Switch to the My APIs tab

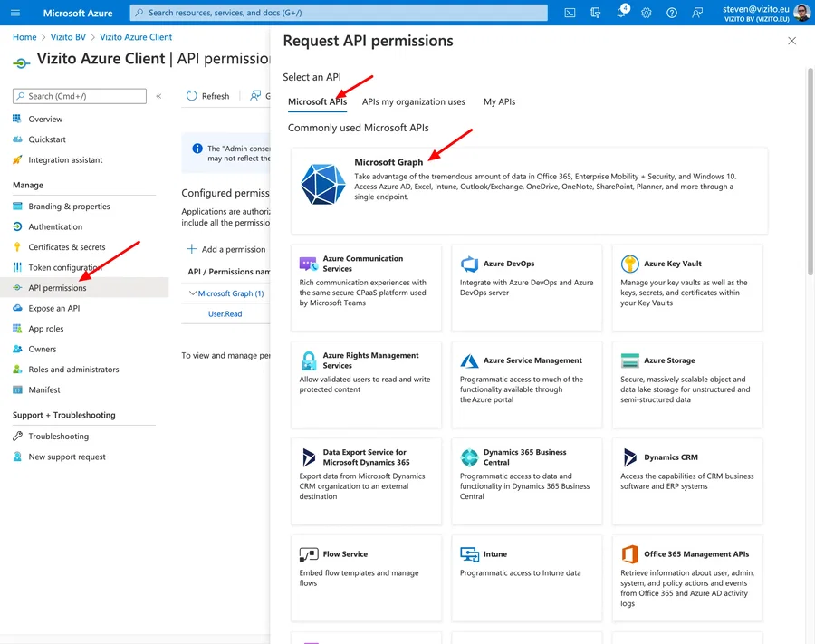(x=499, y=101)
